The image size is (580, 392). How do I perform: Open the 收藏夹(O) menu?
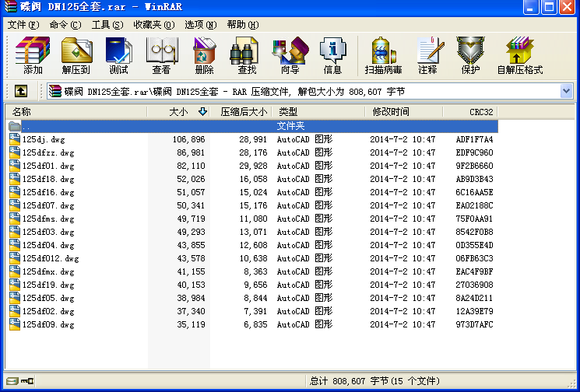[x=153, y=25]
